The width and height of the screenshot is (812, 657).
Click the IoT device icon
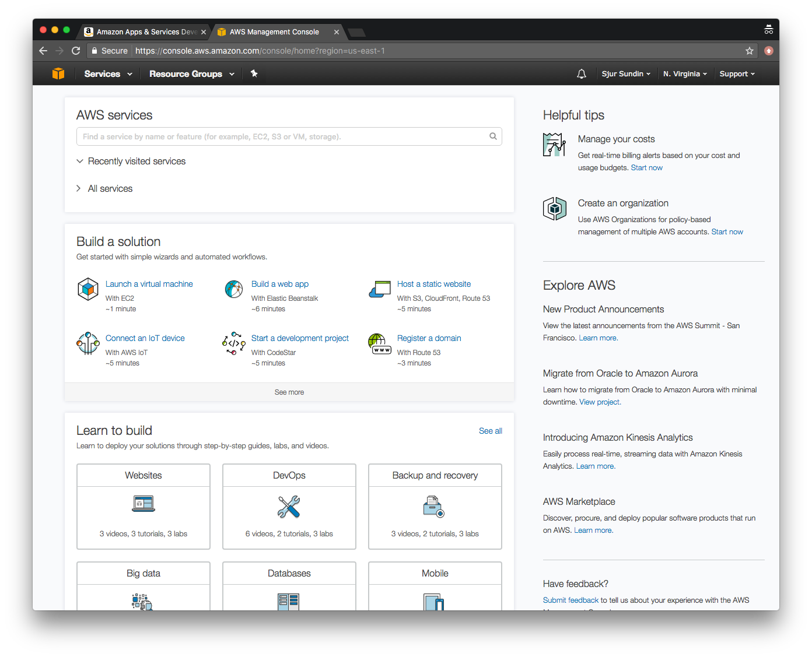(x=88, y=343)
